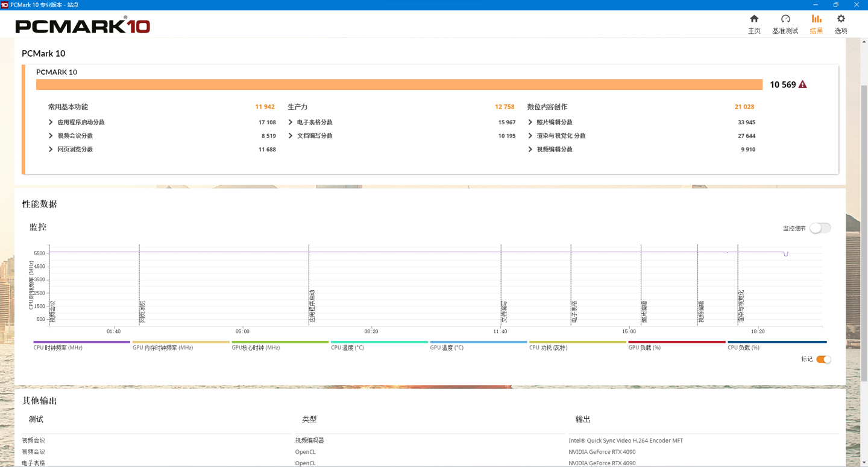Click the 类型 column header
This screenshot has width=868, height=467.
pos(309,419)
